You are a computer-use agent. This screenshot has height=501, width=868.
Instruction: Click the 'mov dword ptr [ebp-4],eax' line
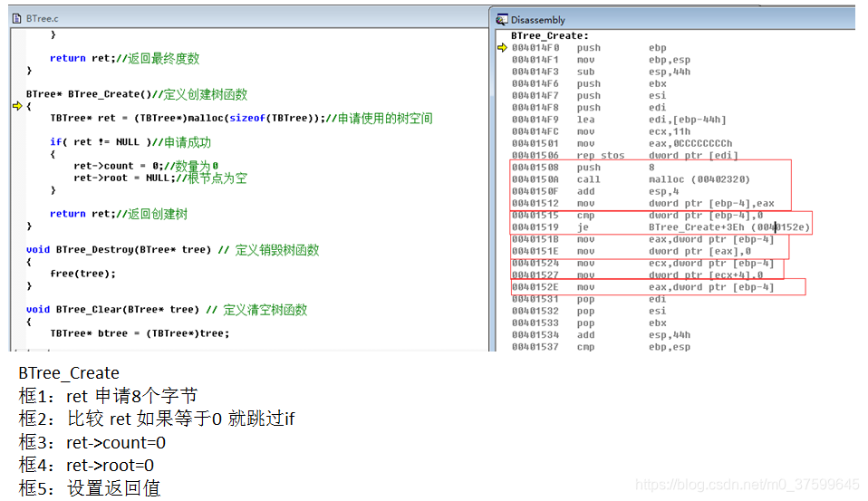[x=642, y=204]
